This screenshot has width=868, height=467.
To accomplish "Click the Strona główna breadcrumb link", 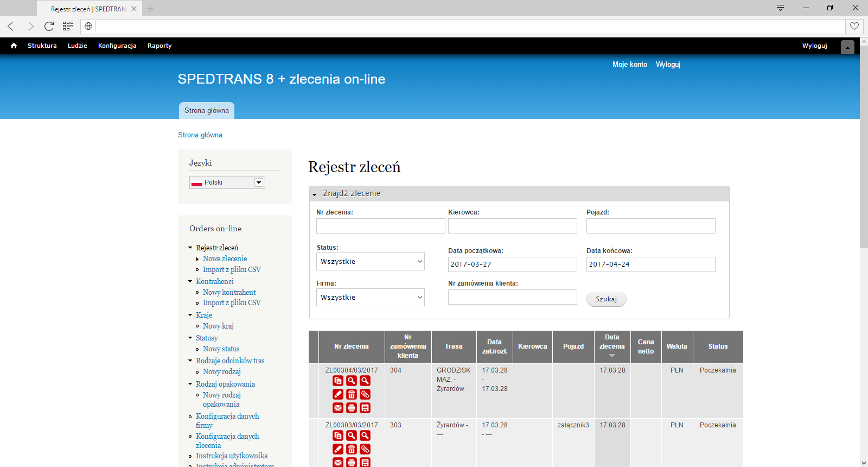I will pos(200,135).
